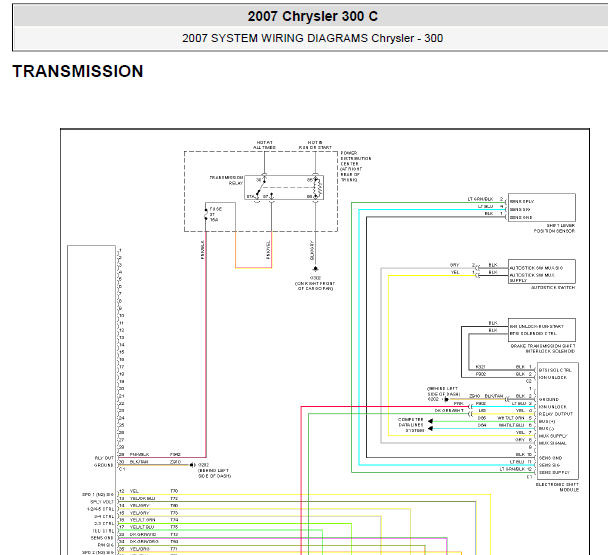
Task: Click the transmission relay switch symbol
Action: click(261, 187)
